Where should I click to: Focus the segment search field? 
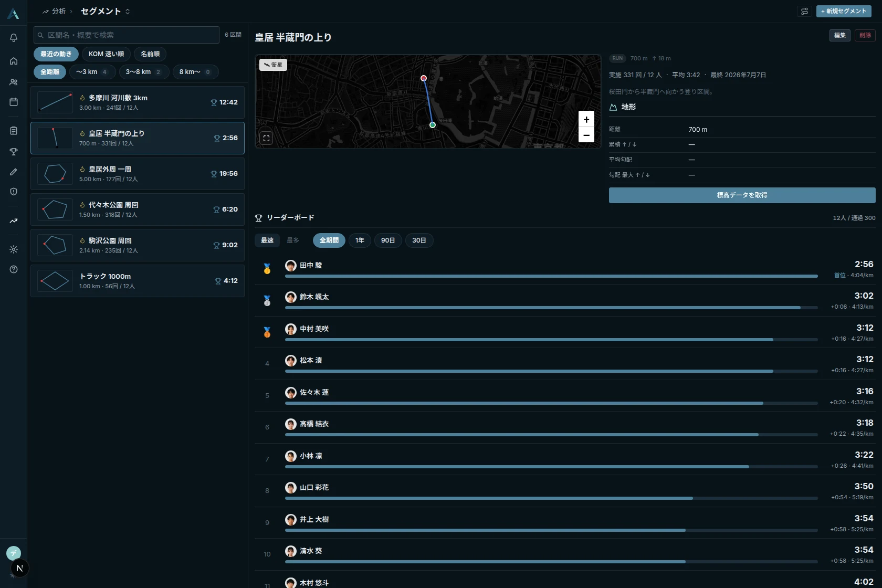pos(127,35)
